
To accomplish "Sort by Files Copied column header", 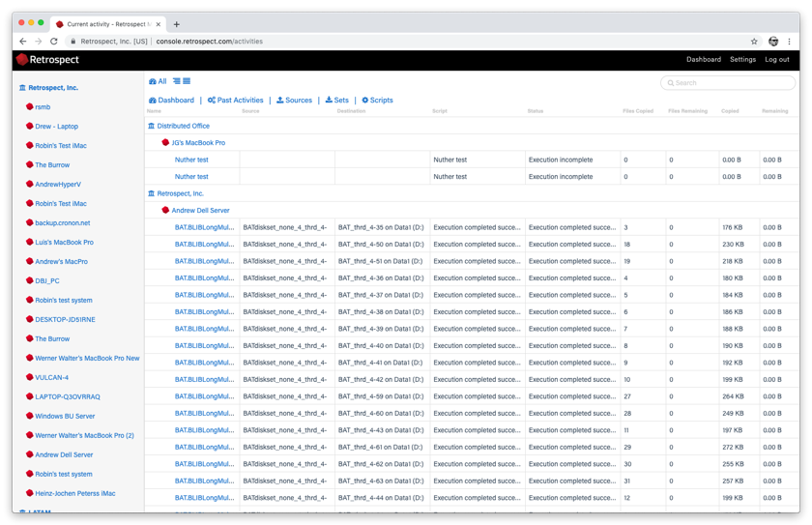I will point(638,111).
